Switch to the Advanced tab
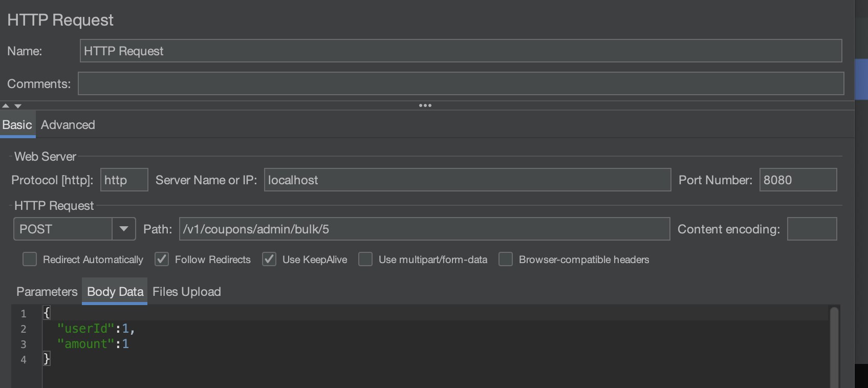The width and height of the screenshot is (868, 388). [x=68, y=125]
